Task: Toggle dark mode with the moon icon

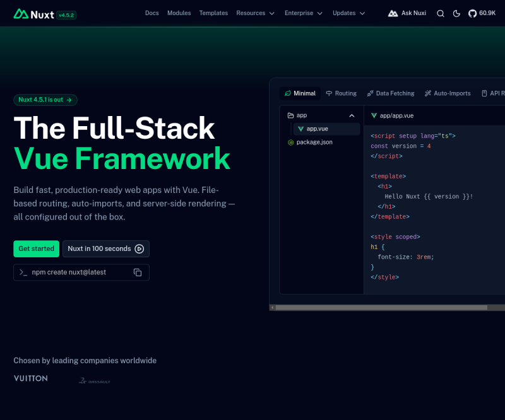Action: tap(456, 13)
